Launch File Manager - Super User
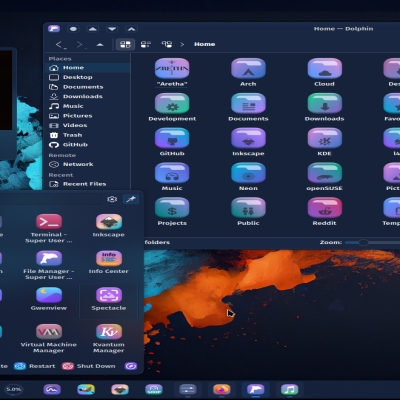 point(49,265)
